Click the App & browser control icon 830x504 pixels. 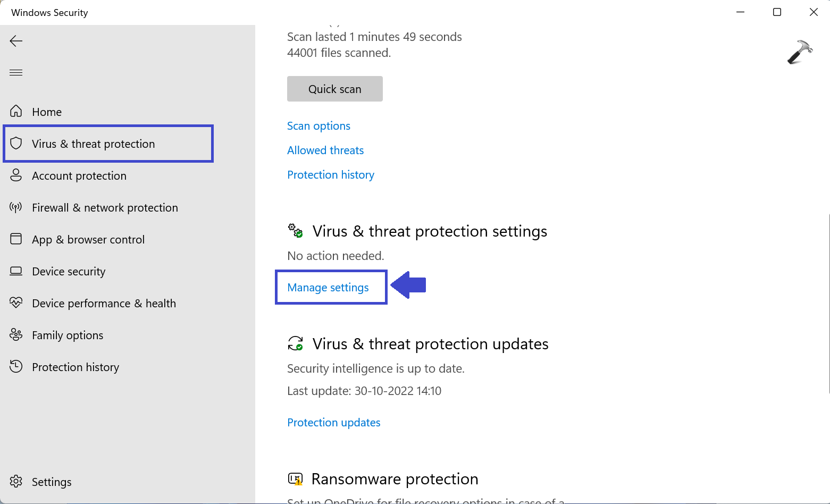point(16,239)
